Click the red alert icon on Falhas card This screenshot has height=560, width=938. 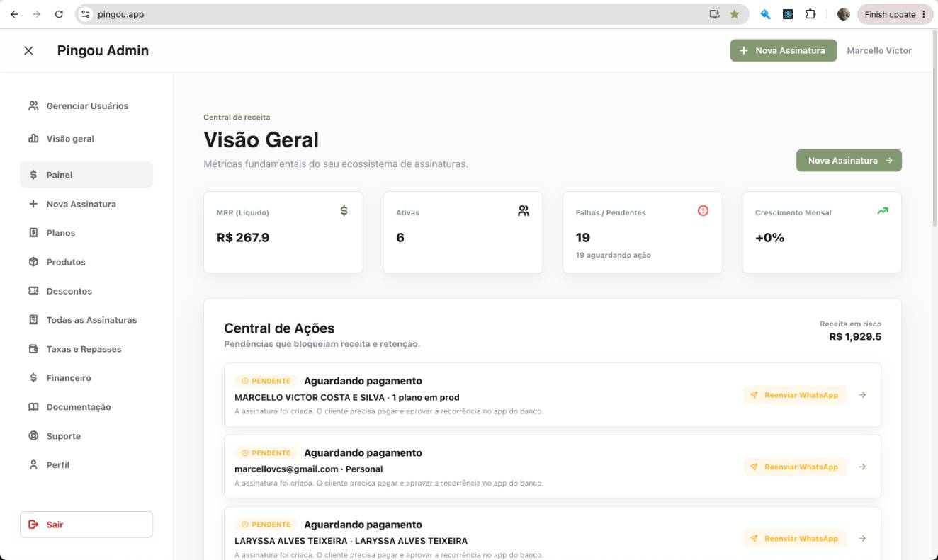(x=703, y=210)
